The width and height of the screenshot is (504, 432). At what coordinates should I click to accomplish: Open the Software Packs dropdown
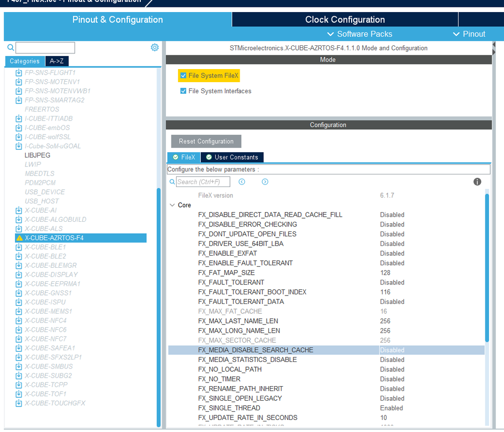coord(359,34)
